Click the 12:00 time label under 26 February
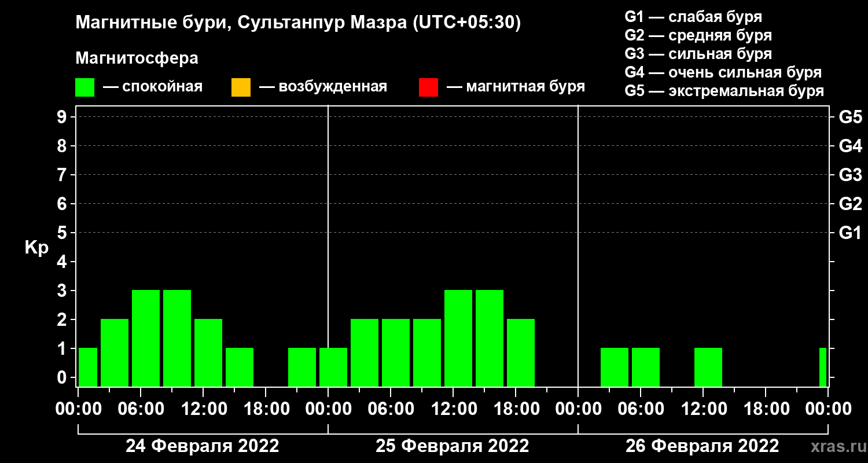Image resolution: width=868 pixels, height=463 pixels. 703,409
